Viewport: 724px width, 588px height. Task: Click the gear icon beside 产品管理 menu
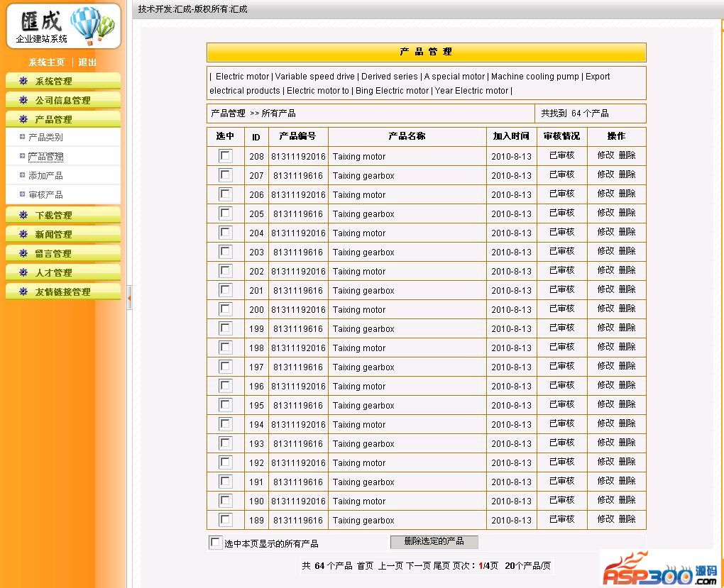[23, 120]
